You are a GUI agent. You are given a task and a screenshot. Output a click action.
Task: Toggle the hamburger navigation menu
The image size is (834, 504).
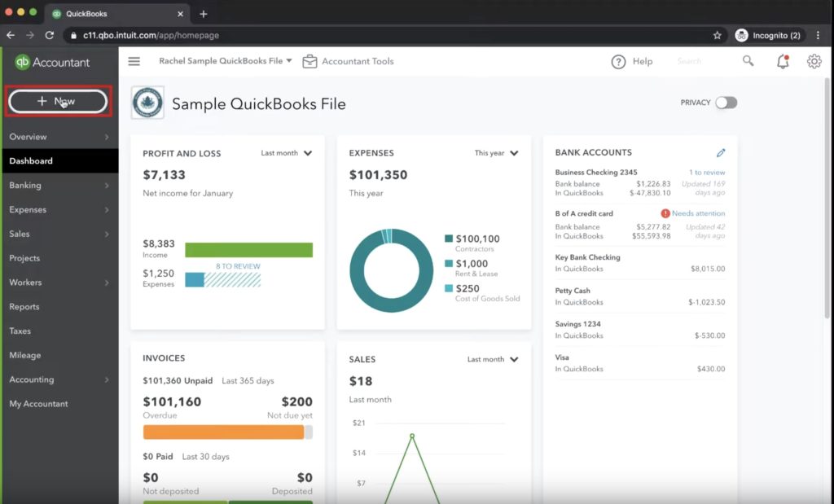[x=134, y=61]
